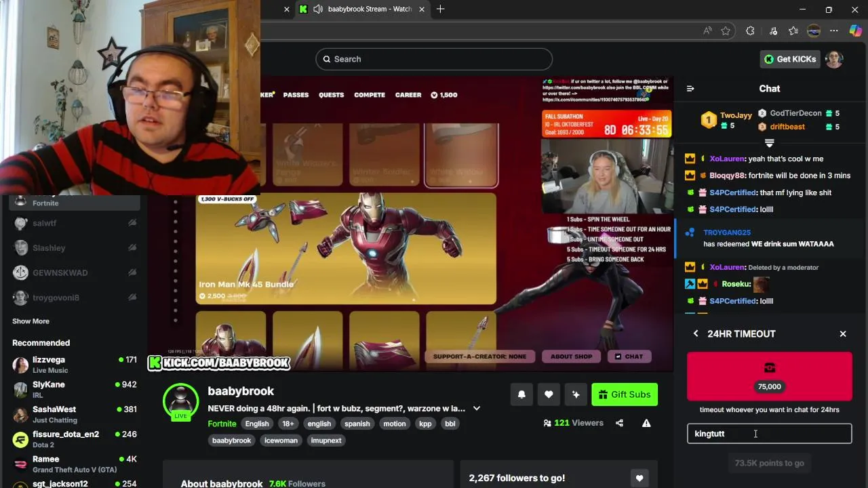868x488 pixels.
Task: Select the English language tag
Action: (257, 424)
